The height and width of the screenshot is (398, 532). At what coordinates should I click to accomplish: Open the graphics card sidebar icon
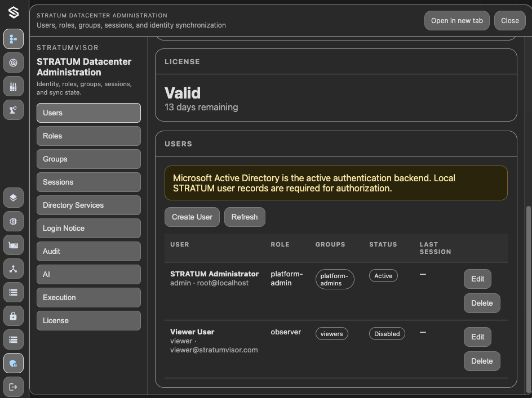click(x=14, y=245)
